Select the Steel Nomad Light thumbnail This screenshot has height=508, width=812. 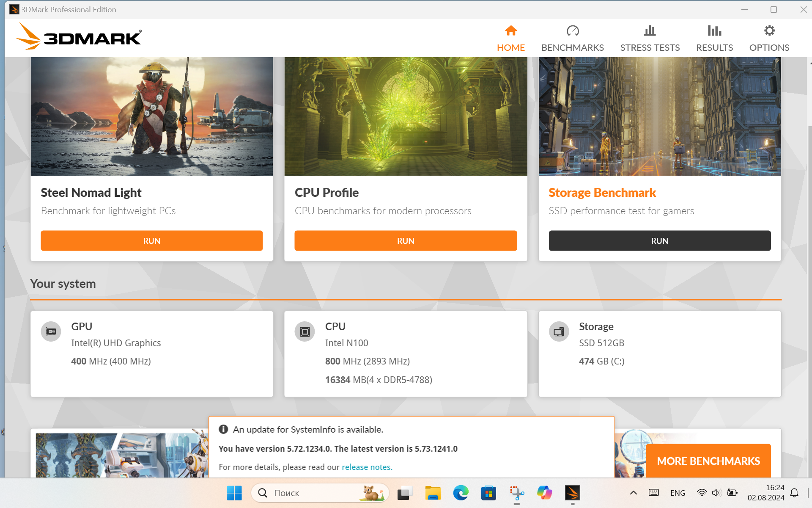[x=151, y=116]
